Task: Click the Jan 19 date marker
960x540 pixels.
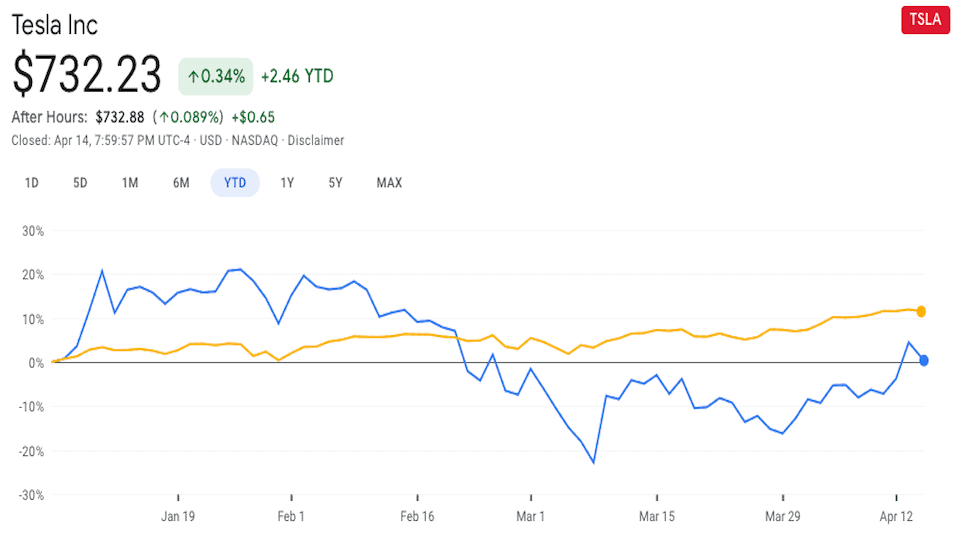Action: [178, 517]
